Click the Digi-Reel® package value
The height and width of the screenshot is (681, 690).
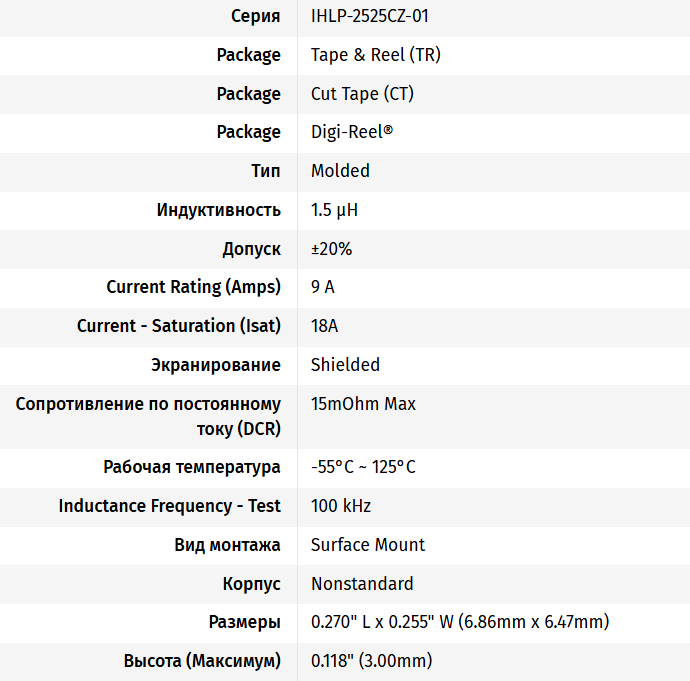[352, 132]
